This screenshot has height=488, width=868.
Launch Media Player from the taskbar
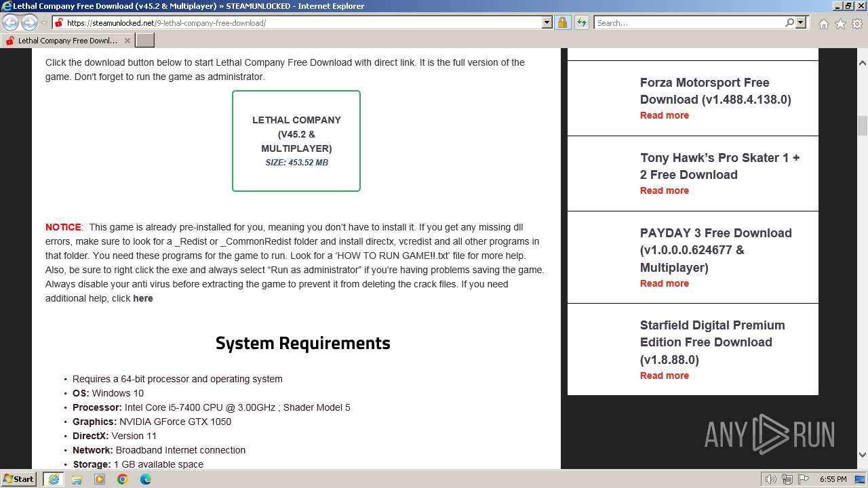coord(100,479)
